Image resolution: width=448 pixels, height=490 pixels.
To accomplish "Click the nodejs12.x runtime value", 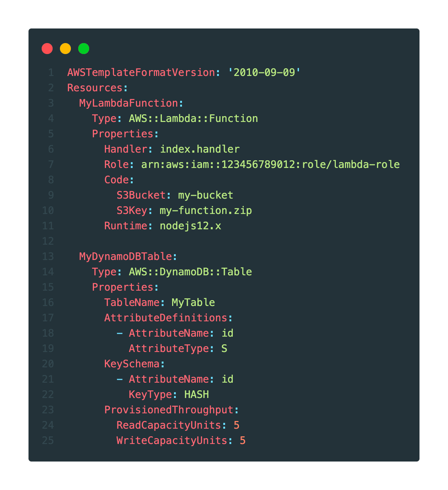I will (190, 226).
